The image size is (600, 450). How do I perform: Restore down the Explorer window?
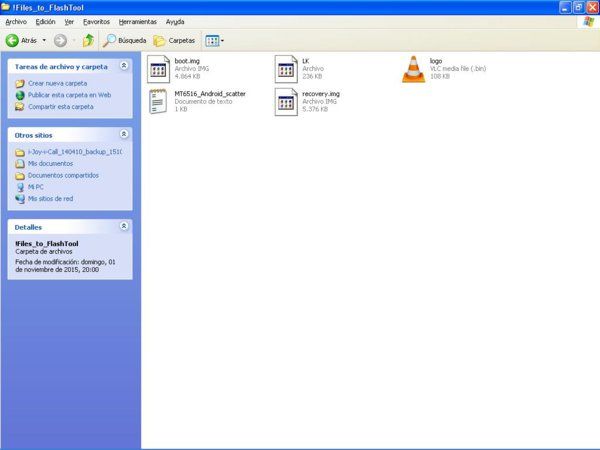click(x=579, y=7)
